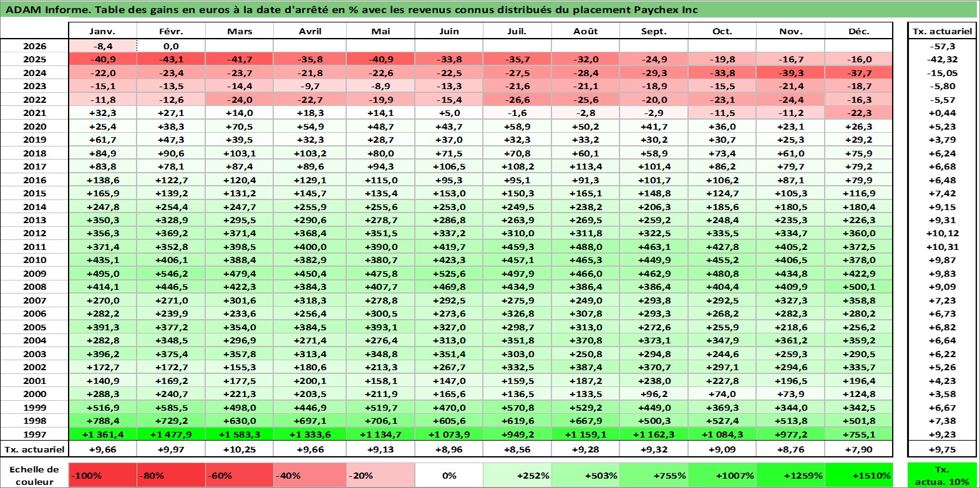
Task: Select the -1,6 value in the 2021 row
Action: coord(517,113)
